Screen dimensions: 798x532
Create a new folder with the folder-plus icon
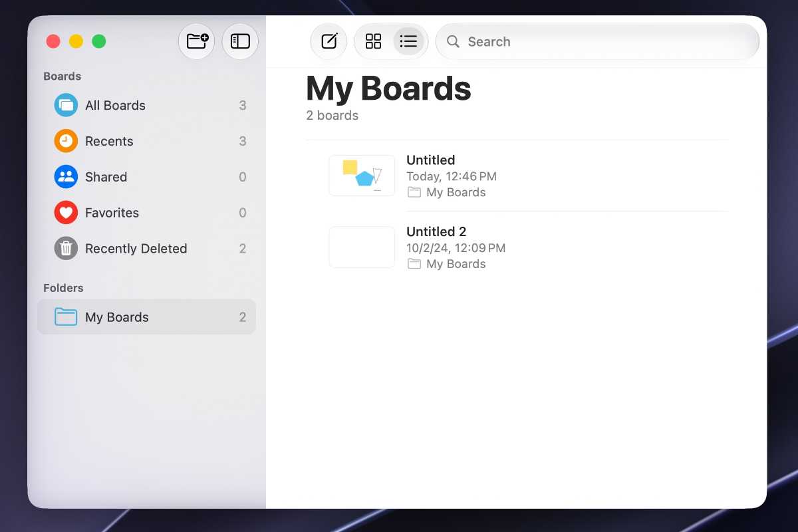[197, 41]
